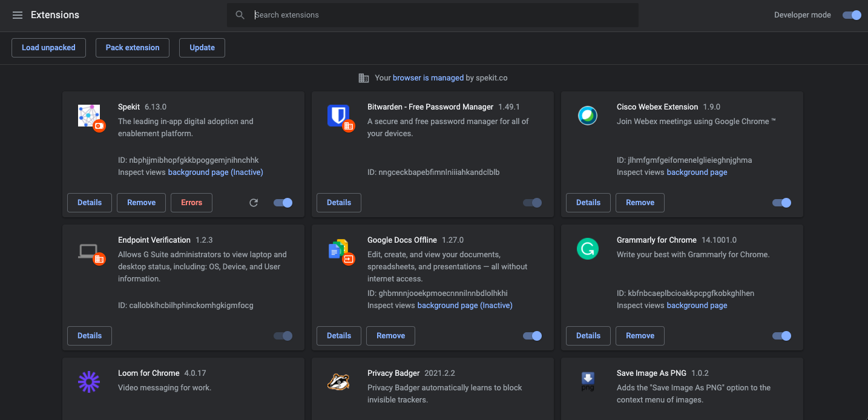Inspect Google Docs Offline background page
This screenshot has height=420, width=868.
465,306
